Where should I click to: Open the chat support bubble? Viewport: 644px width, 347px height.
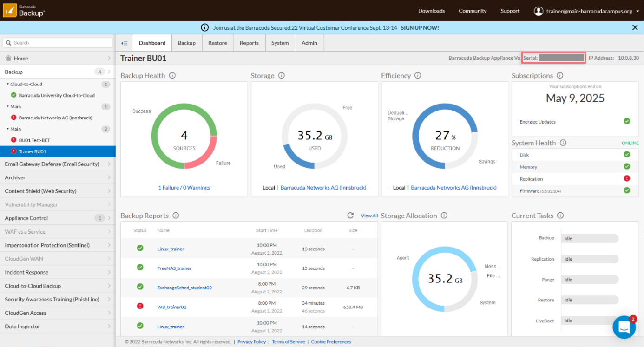(x=624, y=327)
